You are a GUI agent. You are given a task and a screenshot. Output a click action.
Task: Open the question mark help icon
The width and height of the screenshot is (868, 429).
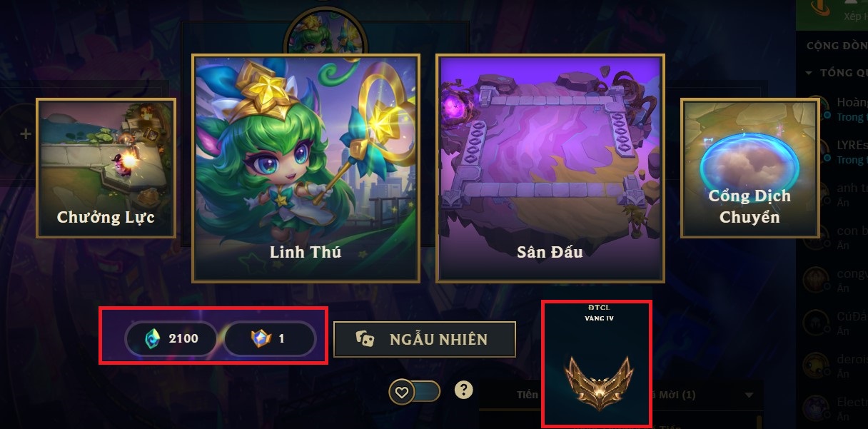(464, 390)
